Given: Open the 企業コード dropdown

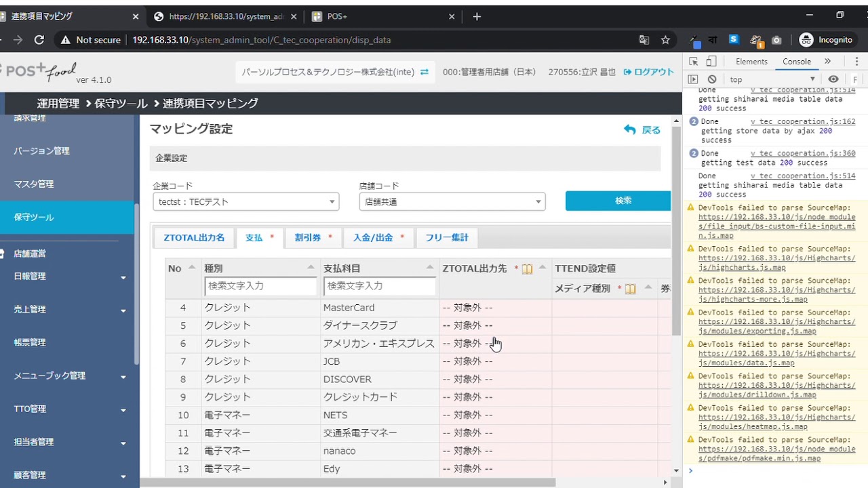Looking at the screenshot, I should (x=246, y=201).
